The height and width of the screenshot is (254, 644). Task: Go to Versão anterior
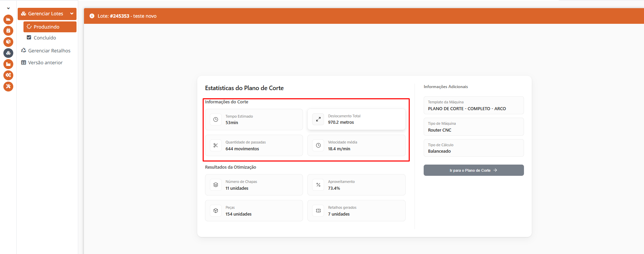click(x=45, y=63)
